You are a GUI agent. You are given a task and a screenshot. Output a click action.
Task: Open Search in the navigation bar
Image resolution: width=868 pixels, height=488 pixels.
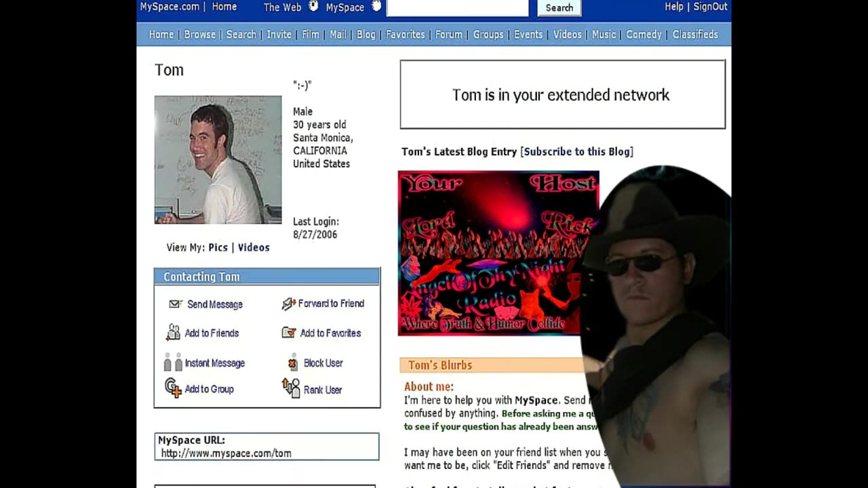point(241,35)
